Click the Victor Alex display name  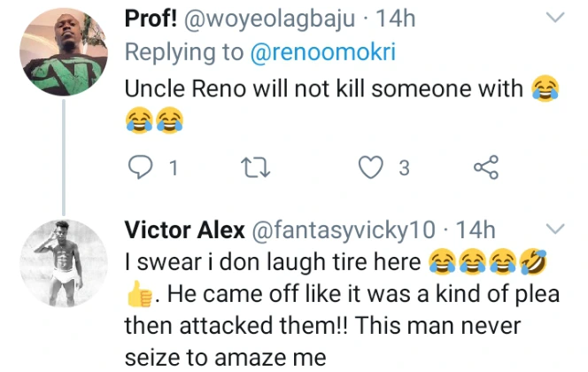point(185,231)
